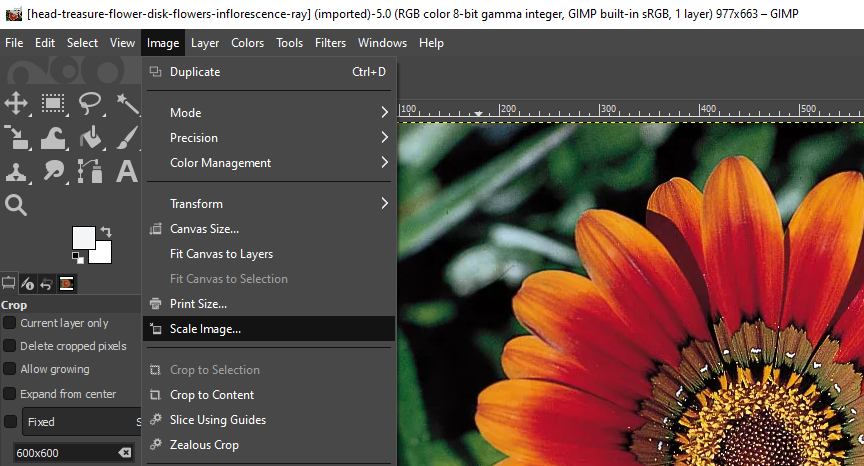The width and height of the screenshot is (864, 466).
Task: Select the Free Select lasso tool
Action: click(x=90, y=103)
